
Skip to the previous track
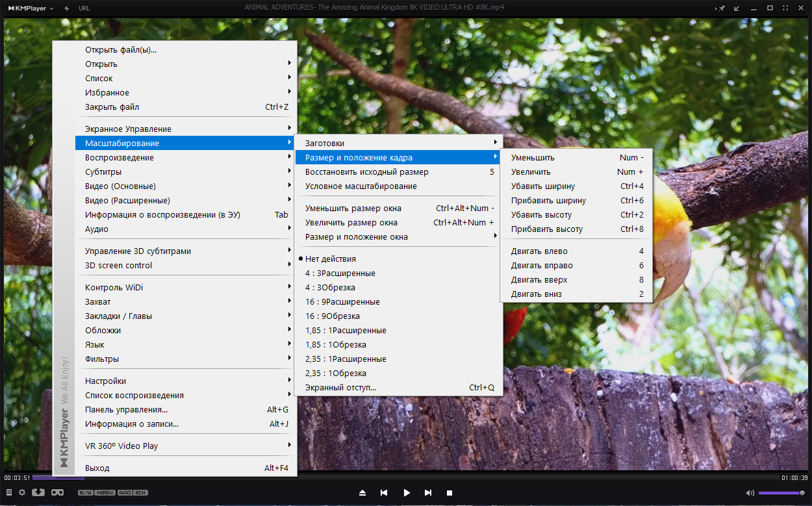point(384,493)
